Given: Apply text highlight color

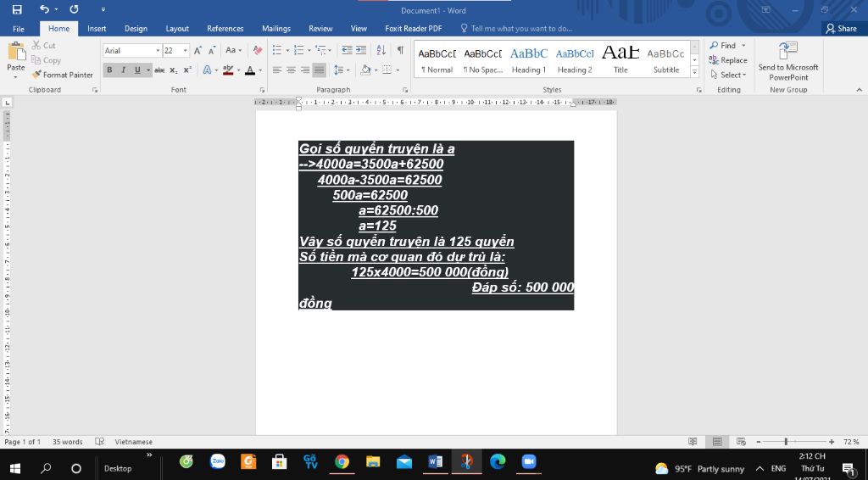Looking at the screenshot, I should pos(227,70).
